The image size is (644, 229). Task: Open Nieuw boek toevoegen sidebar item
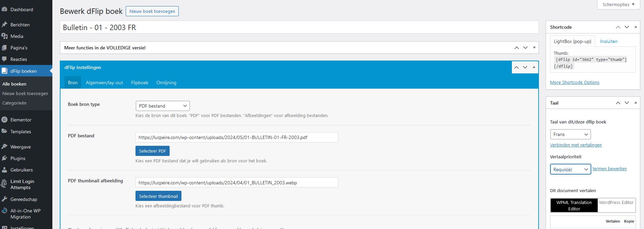pyautogui.click(x=25, y=93)
